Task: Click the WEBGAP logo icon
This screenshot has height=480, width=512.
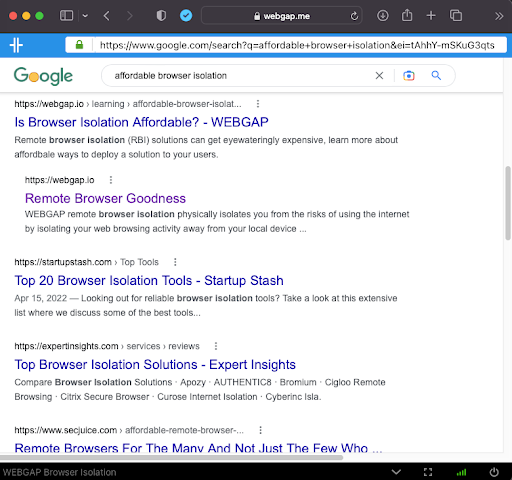Action: point(16,45)
